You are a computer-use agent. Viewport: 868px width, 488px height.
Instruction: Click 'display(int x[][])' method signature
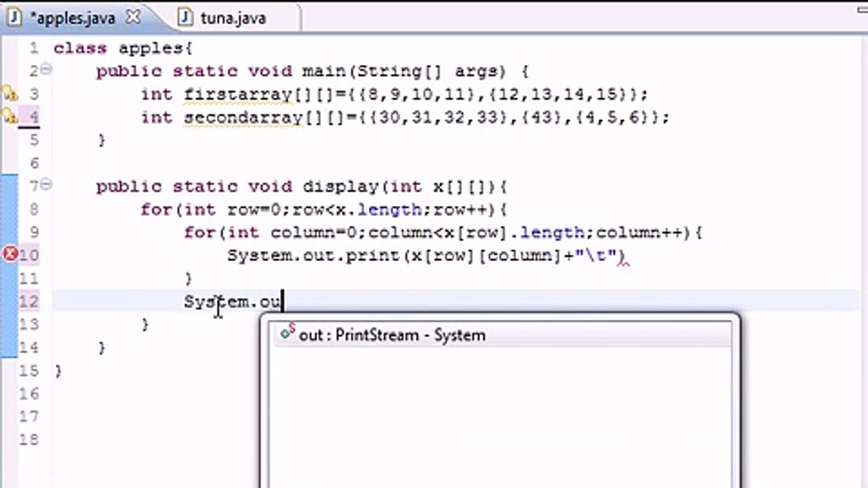399,186
